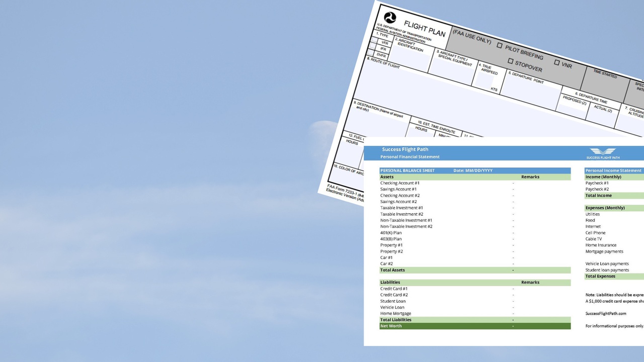
Task: Click the 'Expenses (Monthly)' section header
Action: 614,208
